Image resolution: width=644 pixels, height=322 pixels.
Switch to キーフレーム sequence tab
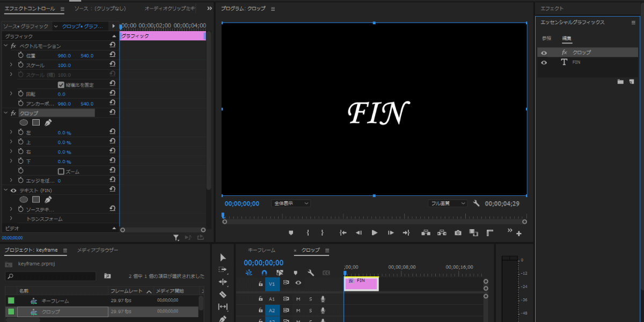(x=261, y=250)
